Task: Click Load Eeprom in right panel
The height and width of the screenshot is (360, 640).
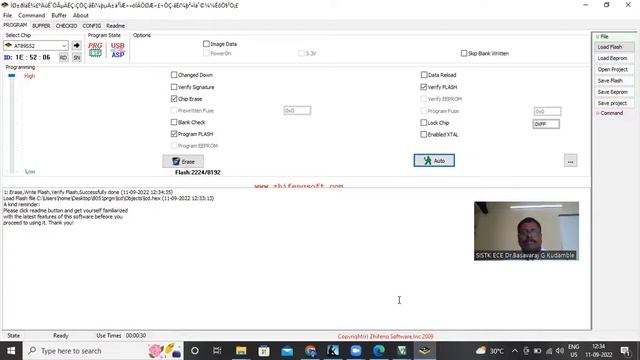Action: (x=614, y=58)
